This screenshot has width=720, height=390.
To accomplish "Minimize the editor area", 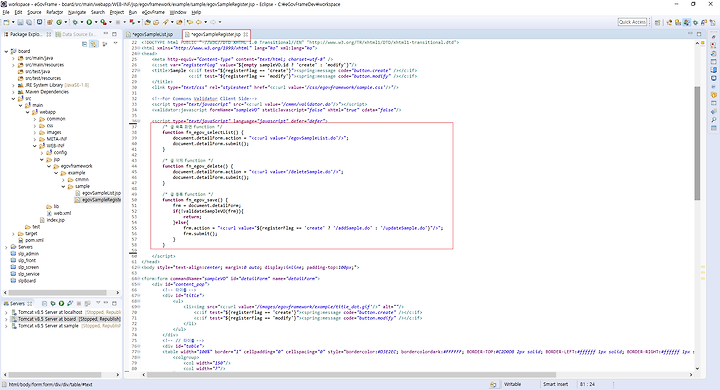I will tap(690, 34).
